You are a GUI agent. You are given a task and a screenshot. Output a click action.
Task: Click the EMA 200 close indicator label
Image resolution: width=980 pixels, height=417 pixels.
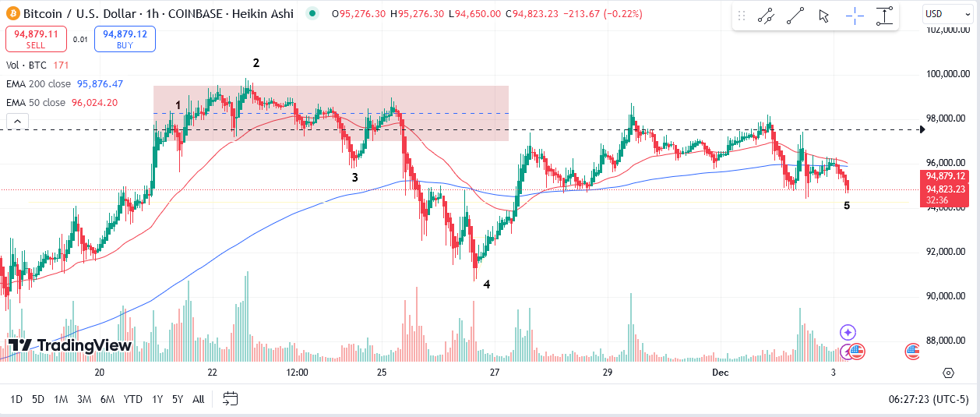click(38, 84)
